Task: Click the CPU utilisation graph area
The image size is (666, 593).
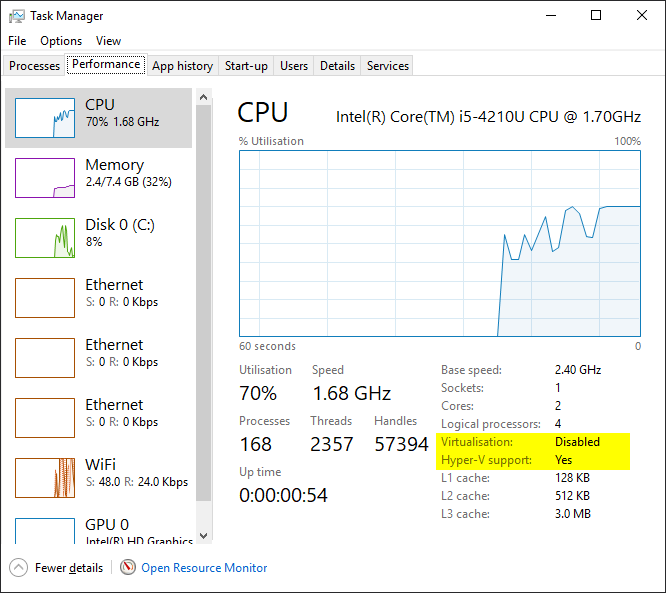Action: (x=439, y=243)
